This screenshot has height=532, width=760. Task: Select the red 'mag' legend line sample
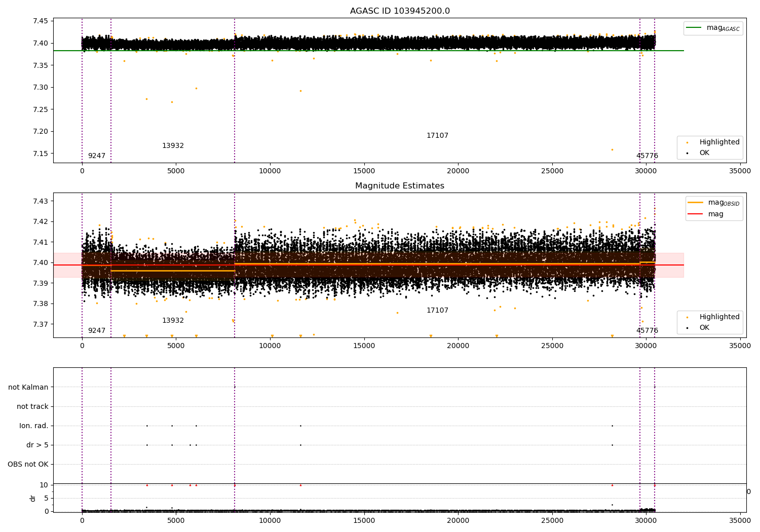tap(696, 214)
